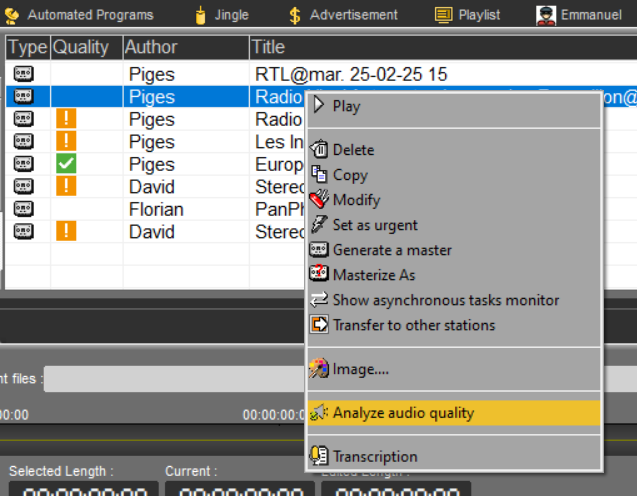Click the Copy icon in menu
Image resolution: width=637 pixels, height=496 pixels.
click(x=319, y=175)
